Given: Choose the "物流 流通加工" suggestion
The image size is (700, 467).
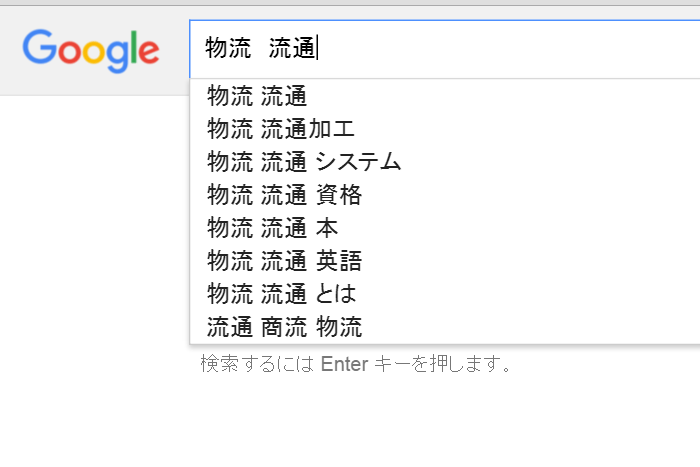Looking at the screenshot, I should click(281, 129).
